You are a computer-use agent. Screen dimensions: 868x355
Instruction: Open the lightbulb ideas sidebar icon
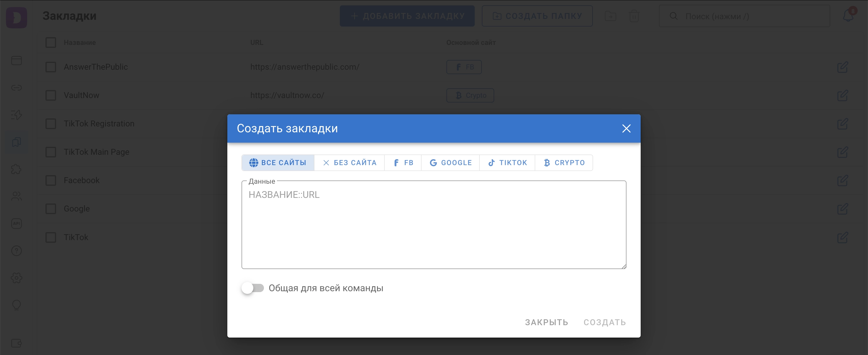[17, 305]
